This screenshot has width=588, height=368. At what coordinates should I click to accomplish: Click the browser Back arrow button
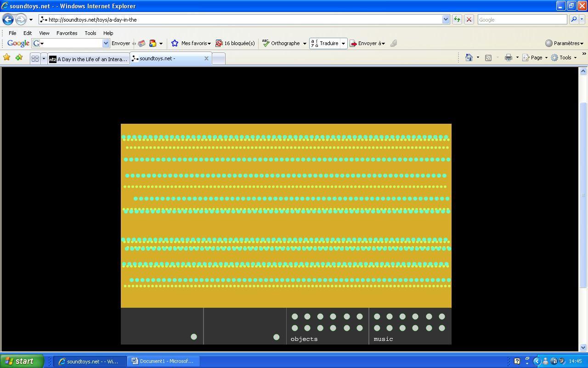(x=8, y=19)
